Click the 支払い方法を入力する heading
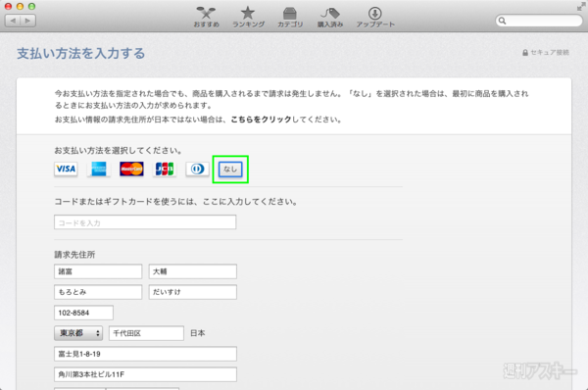 coord(81,53)
